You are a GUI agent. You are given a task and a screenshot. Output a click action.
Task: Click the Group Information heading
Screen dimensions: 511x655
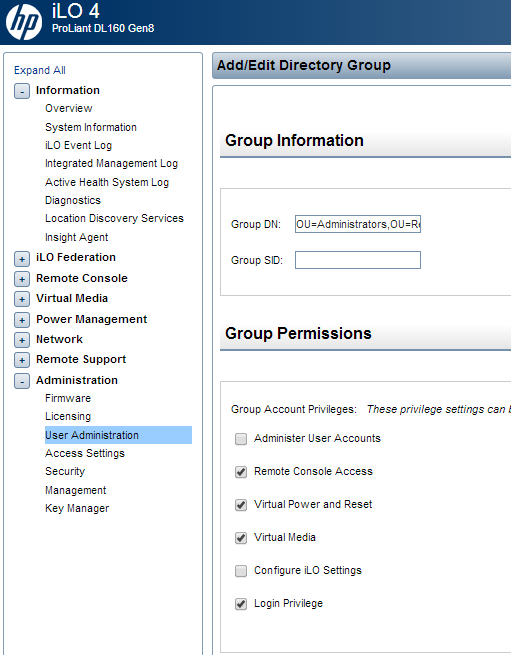click(x=294, y=140)
